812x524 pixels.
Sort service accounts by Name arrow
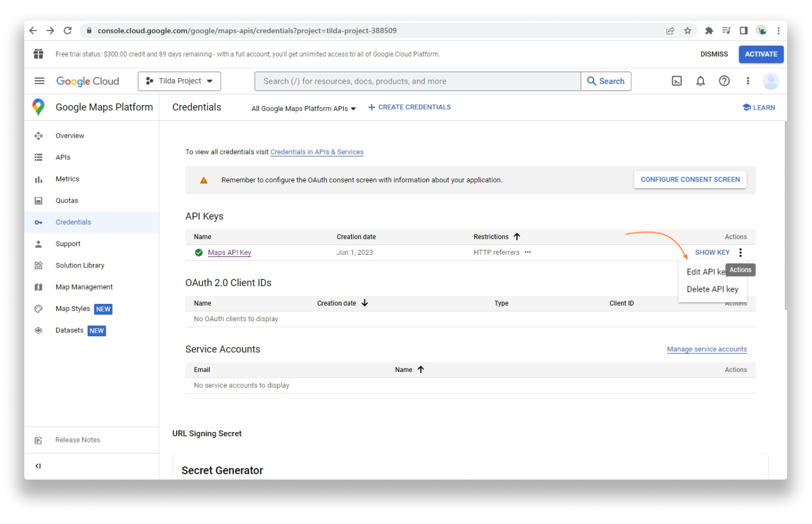point(420,370)
